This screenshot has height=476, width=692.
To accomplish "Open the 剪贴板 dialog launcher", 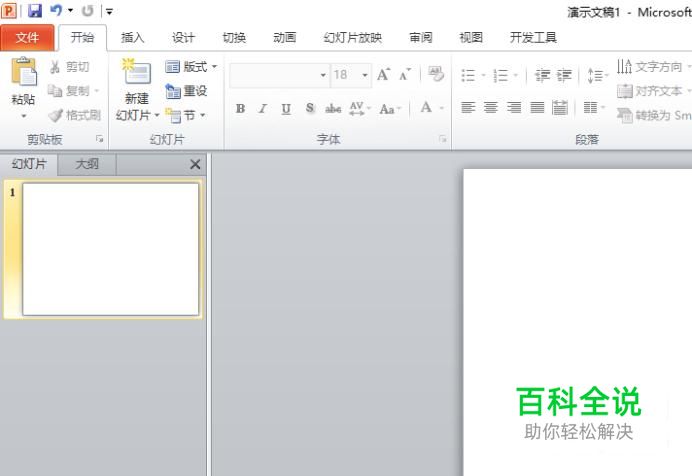I will (99, 139).
